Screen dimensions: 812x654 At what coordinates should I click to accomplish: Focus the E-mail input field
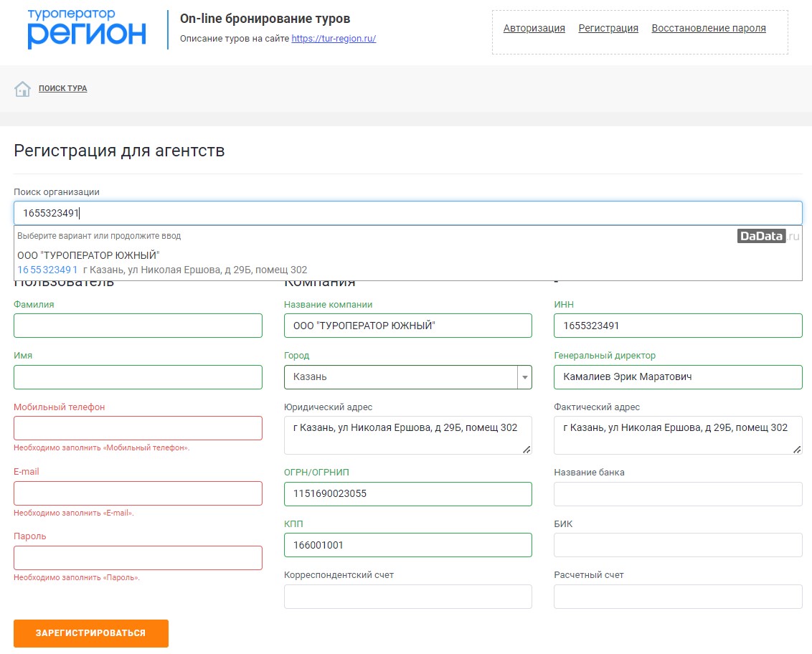click(x=138, y=493)
